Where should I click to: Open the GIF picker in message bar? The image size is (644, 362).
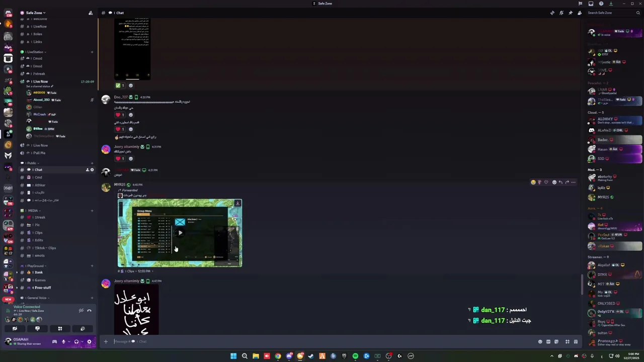click(548, 341)
